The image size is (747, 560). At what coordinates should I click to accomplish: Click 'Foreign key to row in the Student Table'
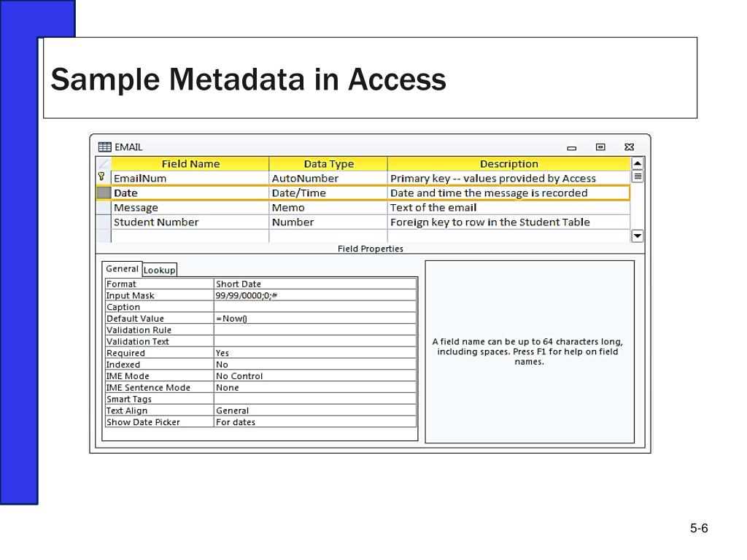(x=508, y=222)
